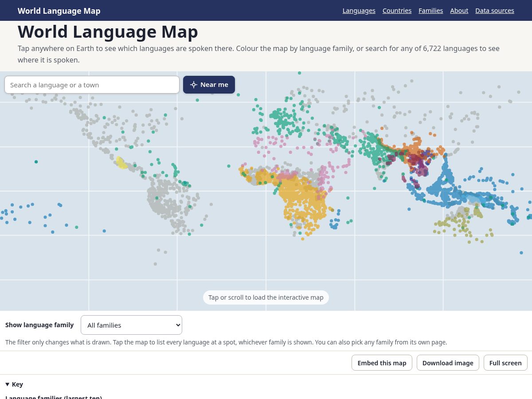Screen dimensions: 532x399
Task: Click Download image
Action: tap(448, 363)
